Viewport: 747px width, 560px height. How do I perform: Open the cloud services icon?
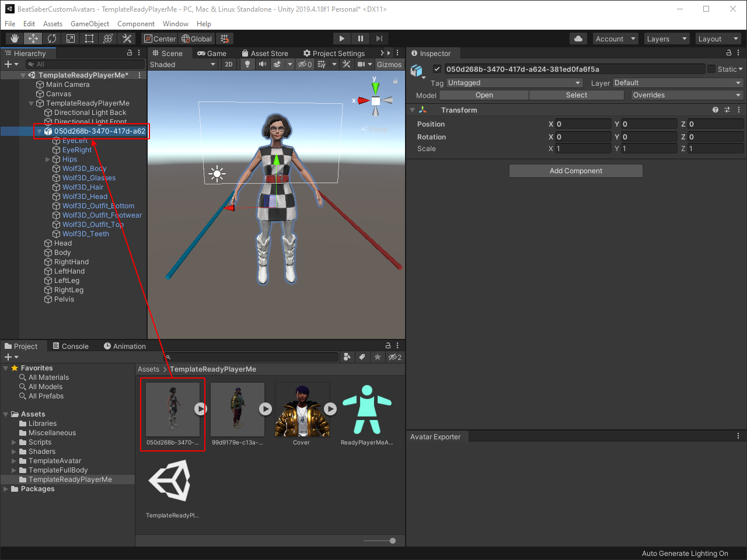click(x=578, y=38)
